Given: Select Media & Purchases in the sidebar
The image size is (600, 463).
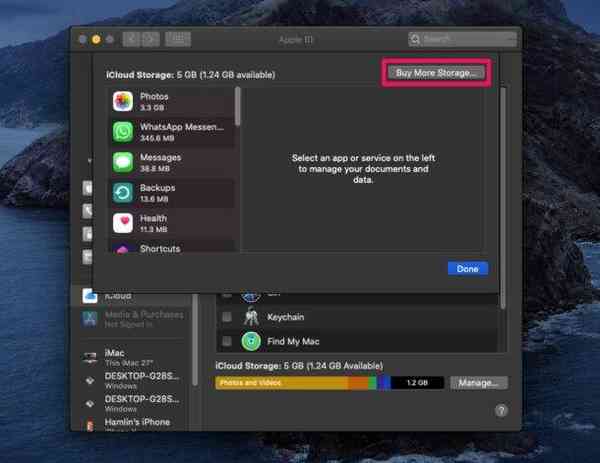Looking at the screenshot, I should tap(132, 319).
